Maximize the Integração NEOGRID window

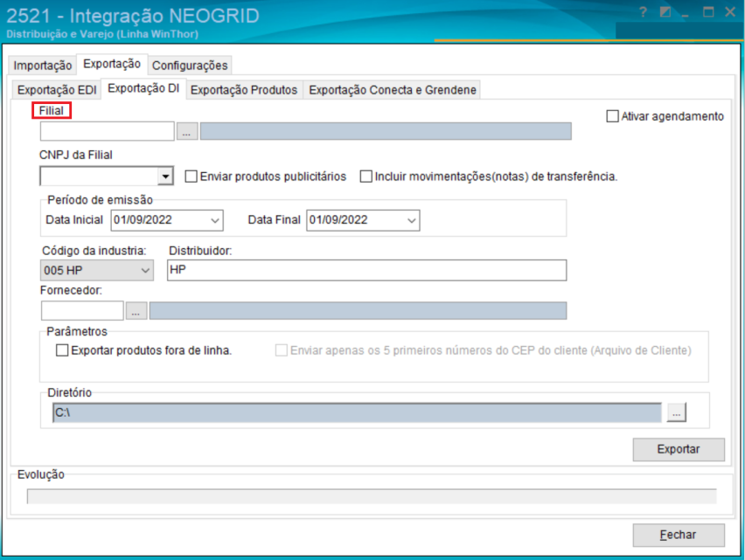point(708,12)
